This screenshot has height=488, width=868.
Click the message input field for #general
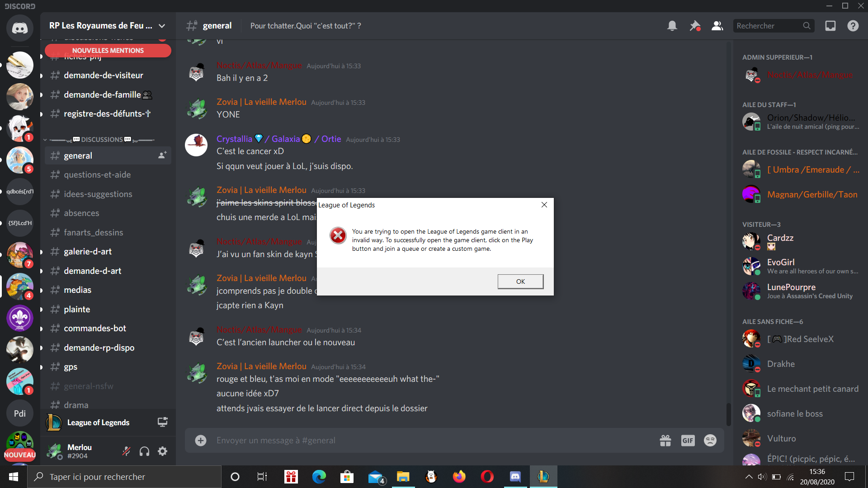pyautogui.click(x=407, y=440)
